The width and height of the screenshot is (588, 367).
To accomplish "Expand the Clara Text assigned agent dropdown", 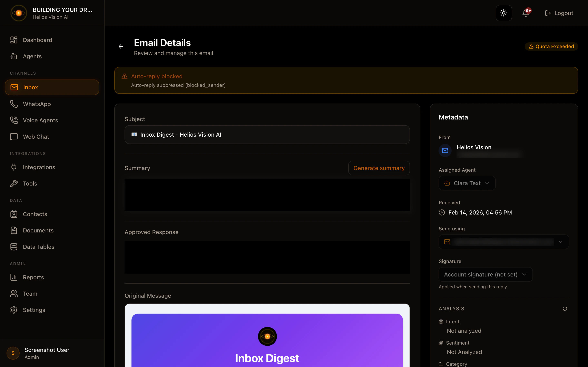I will pyautogui.click(x=467, y=183).
